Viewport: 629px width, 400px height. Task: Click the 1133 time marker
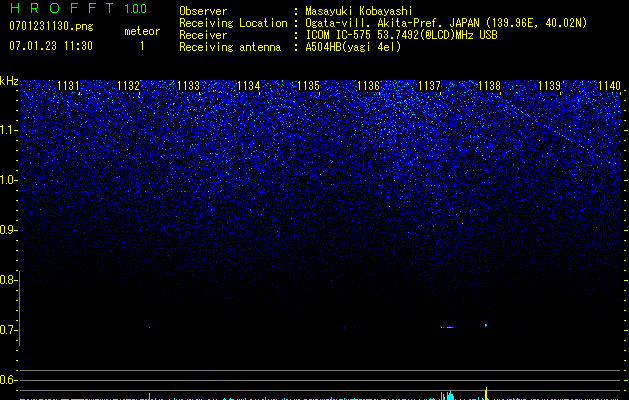[189, 86]
